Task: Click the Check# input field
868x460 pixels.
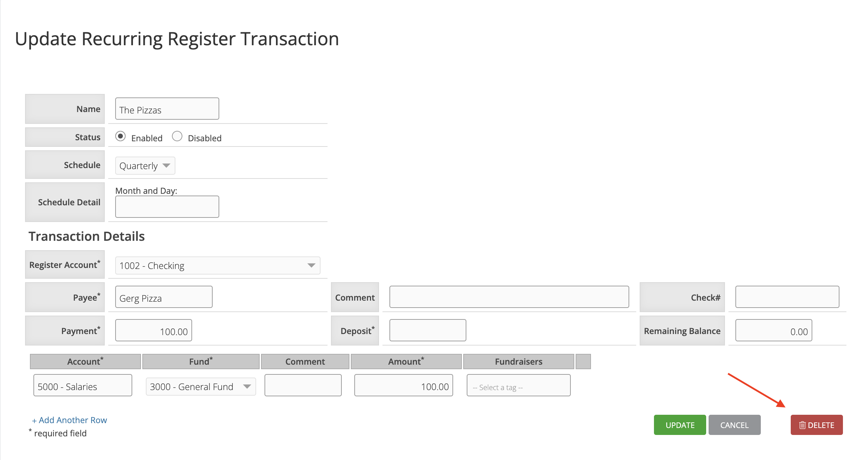Action: coord(787,297)
